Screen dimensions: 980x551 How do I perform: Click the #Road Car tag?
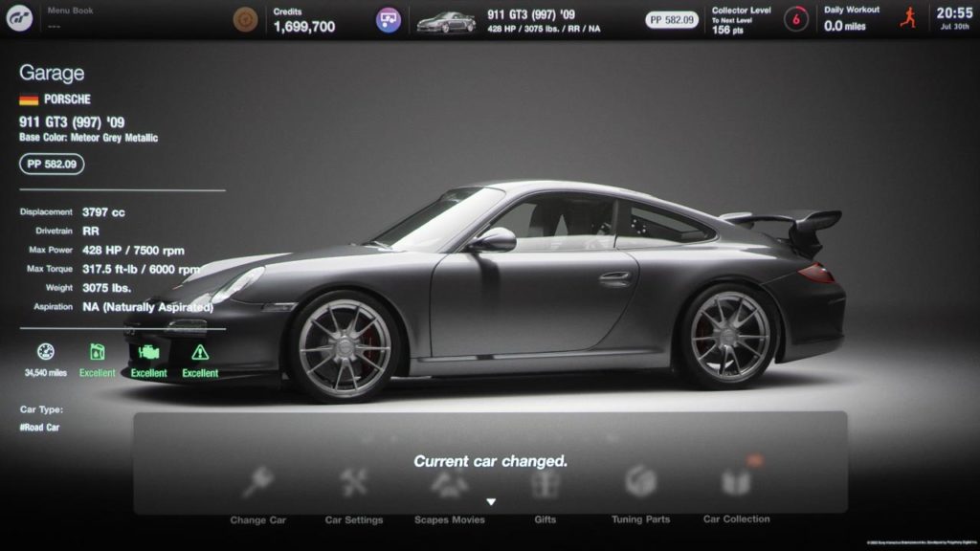click(39, 428)
